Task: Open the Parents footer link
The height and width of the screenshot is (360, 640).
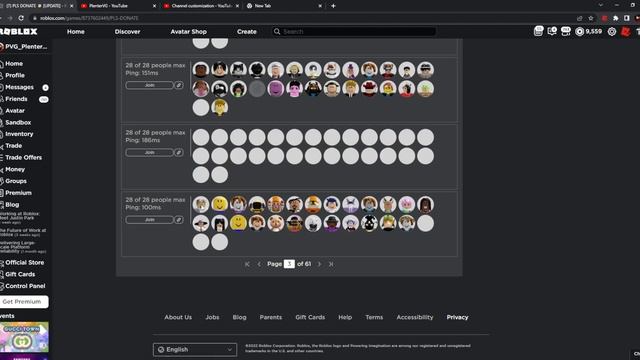Action: (271, 317)
